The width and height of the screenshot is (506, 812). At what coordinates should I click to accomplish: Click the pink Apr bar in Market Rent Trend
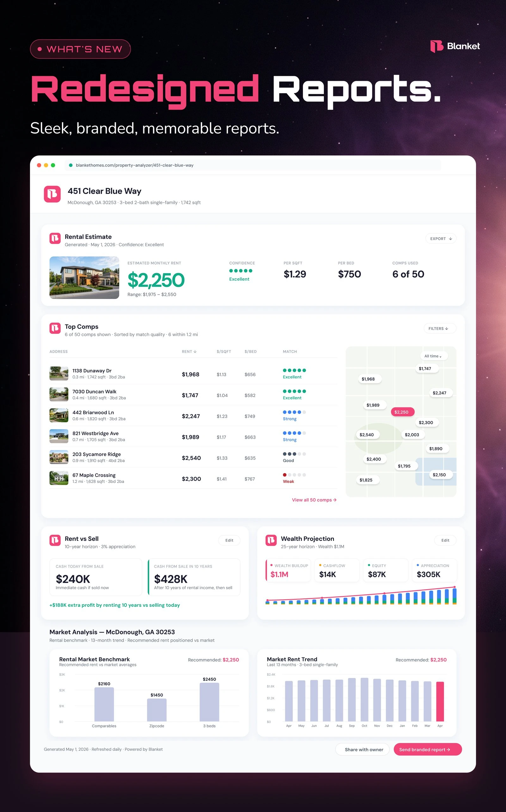pyautogui.click(x=440, y=701)
